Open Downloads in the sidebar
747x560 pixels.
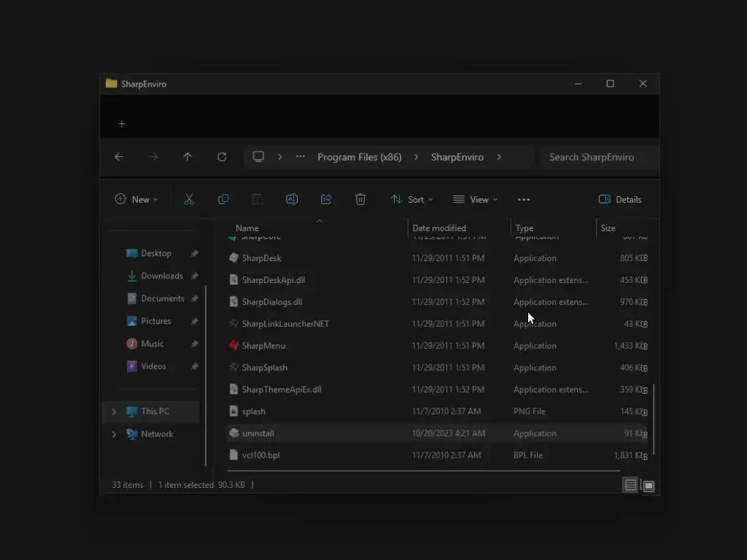click(161, 276)
